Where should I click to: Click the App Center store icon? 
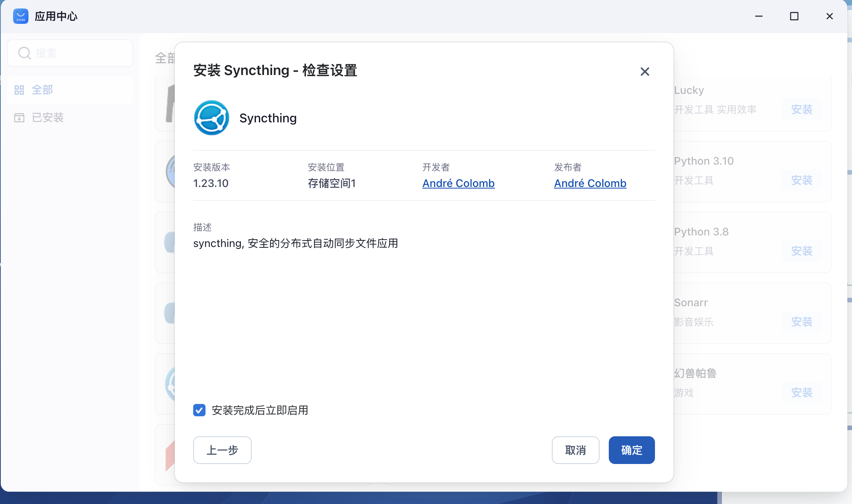(21, 16)
